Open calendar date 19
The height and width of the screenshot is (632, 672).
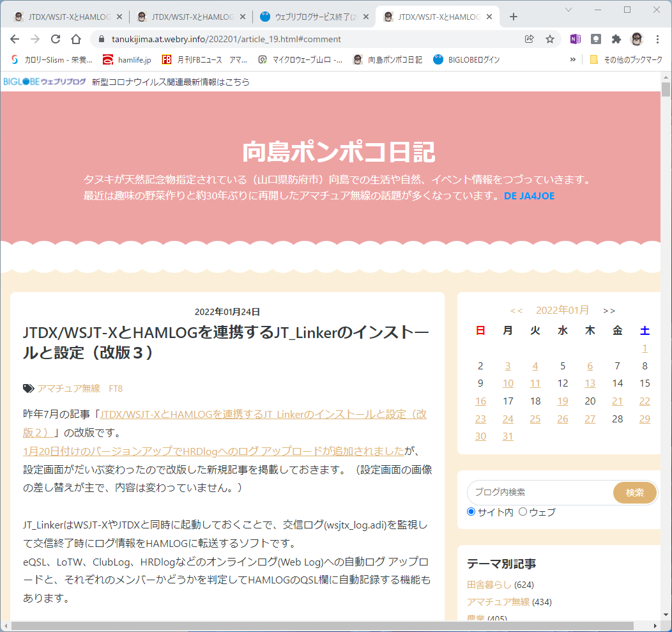(563, 401)
